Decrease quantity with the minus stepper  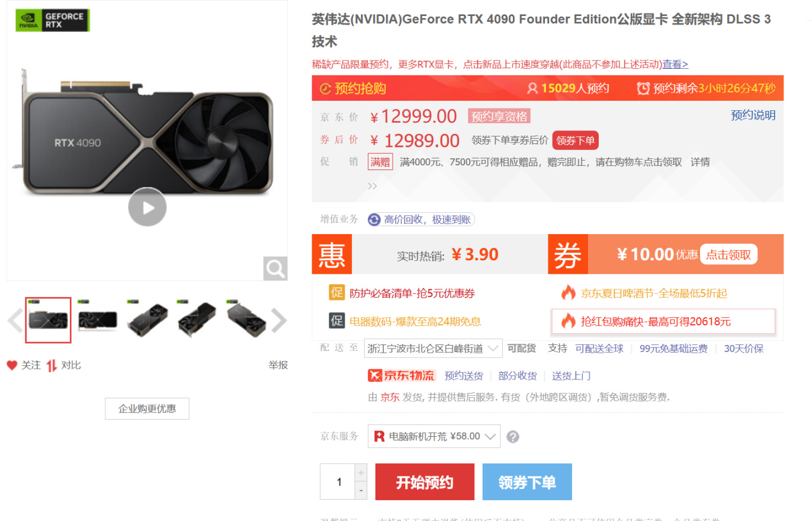point(361,490)
